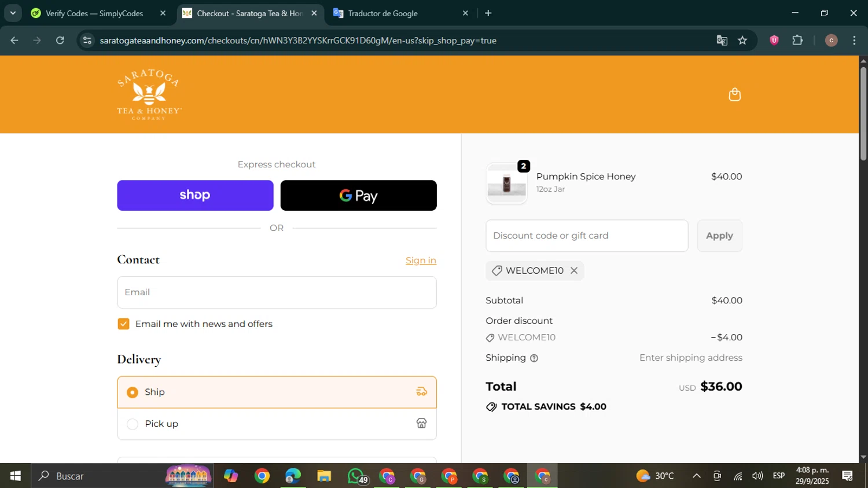Click the ESP language indicator
Viewport: 868px width, 488px height.
[779, 476]
